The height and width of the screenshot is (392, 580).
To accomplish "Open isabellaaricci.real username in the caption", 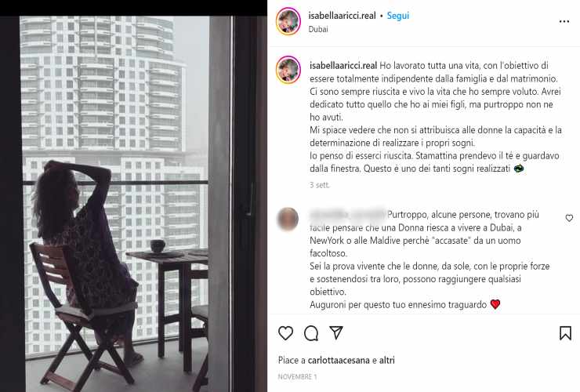I will tap(343, 66).
